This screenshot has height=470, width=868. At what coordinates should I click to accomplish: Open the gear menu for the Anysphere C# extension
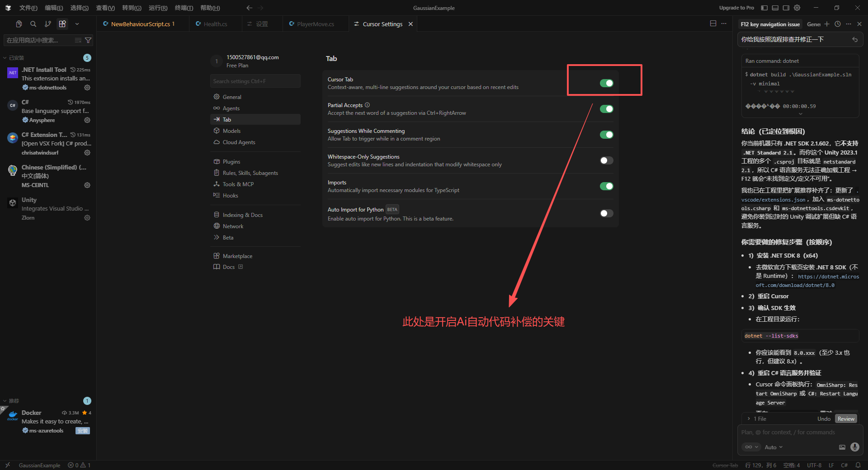tap(87, 120)
